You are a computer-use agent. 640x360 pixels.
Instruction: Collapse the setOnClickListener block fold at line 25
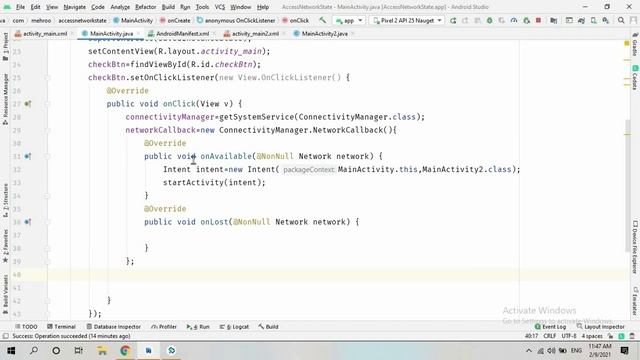pyautogui.click(x=47, y=78)
